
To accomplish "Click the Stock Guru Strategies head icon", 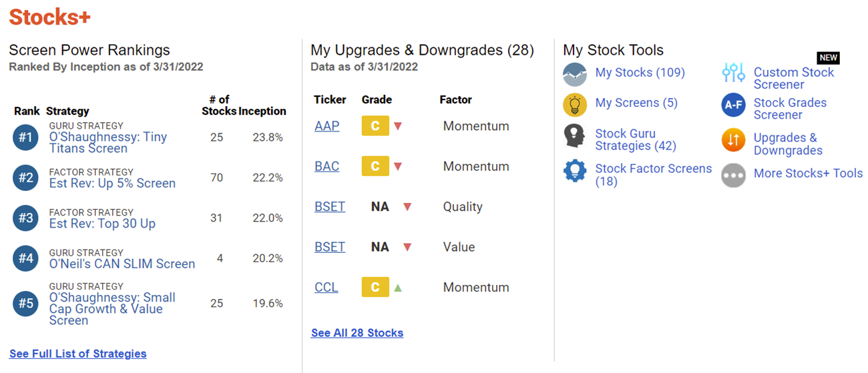I will (575, 136).
